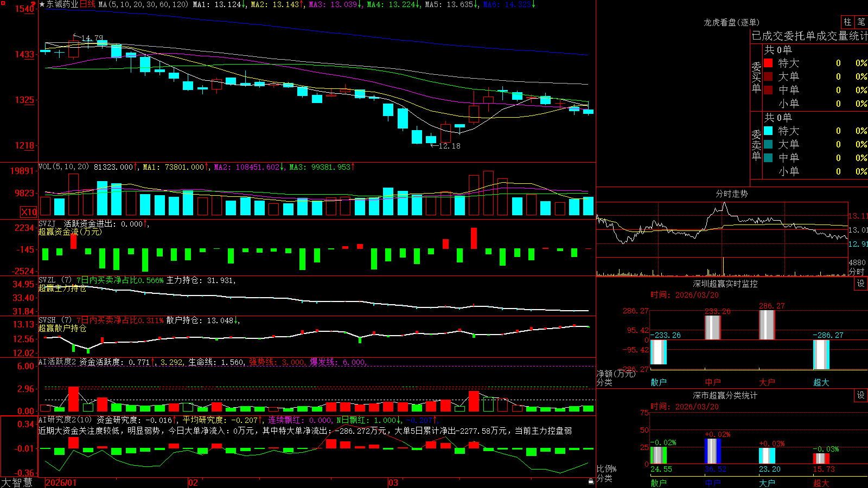
Task: Click the 超赢主力持仓 label
Action: click(x=62, y=288)
